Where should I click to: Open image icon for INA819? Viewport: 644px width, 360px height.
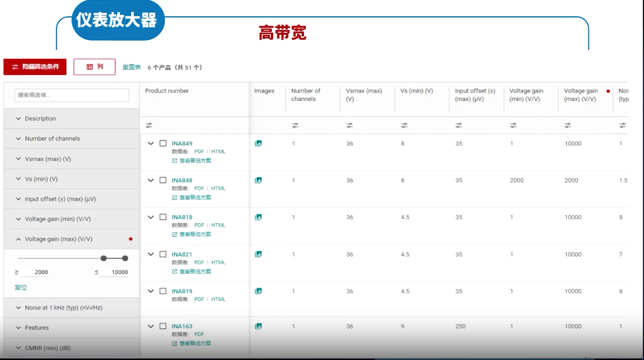tap(258, 291)
